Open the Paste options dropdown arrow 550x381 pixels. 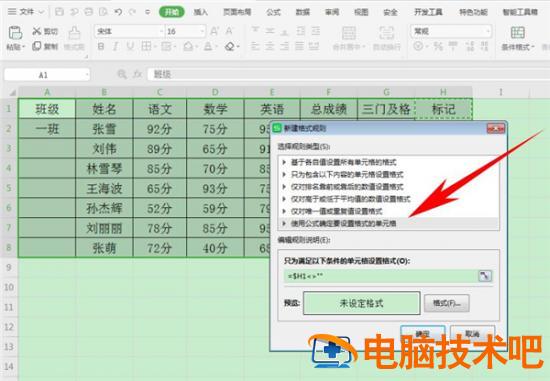24,47
